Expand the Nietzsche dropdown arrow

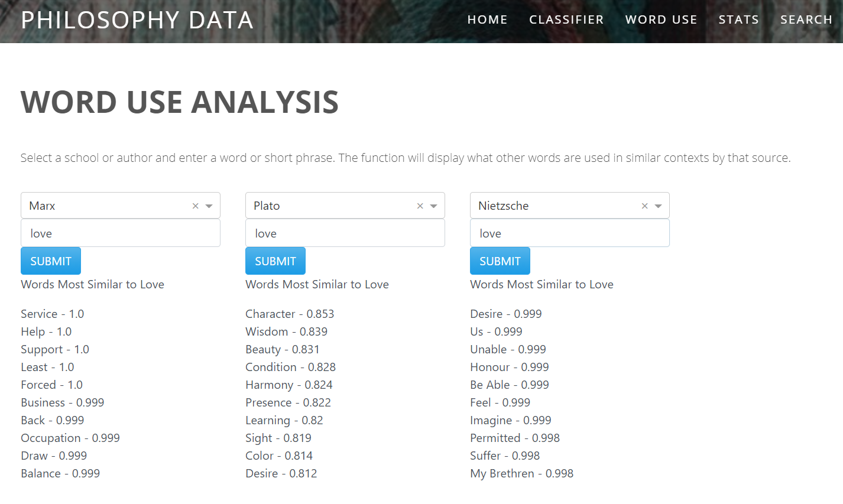(x=658, y=206)
